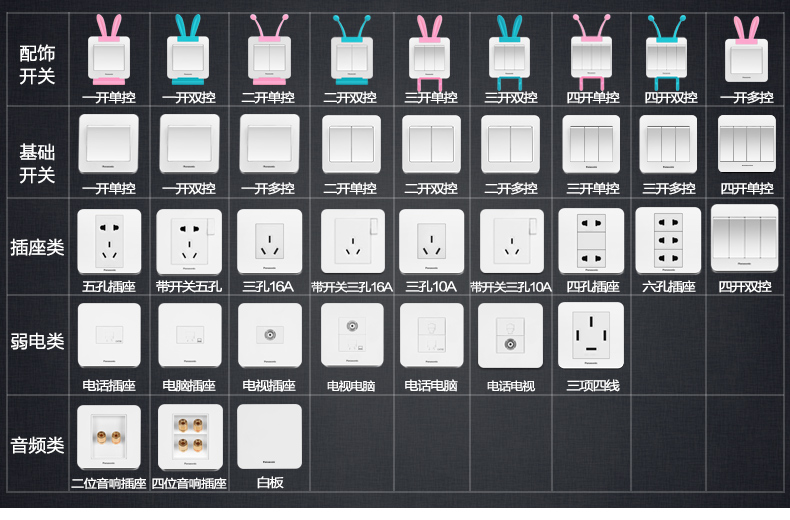Select the pink bunny-ear 一开多控 decorative switch
Viewport: 790px width, 520px height.
click(746, 49)
